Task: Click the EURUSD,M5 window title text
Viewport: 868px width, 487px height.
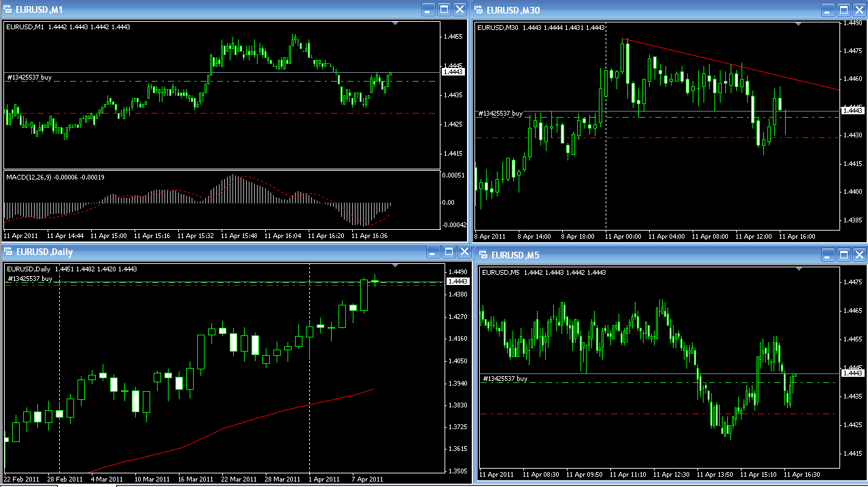Action: 516,255
